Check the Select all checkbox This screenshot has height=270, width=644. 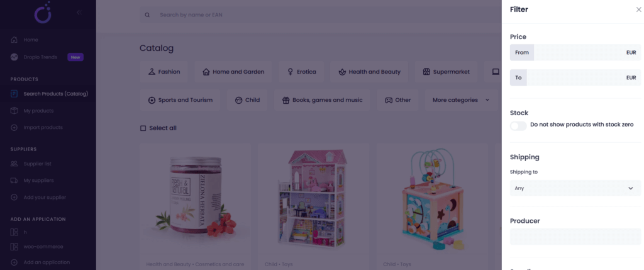(143, 128)
